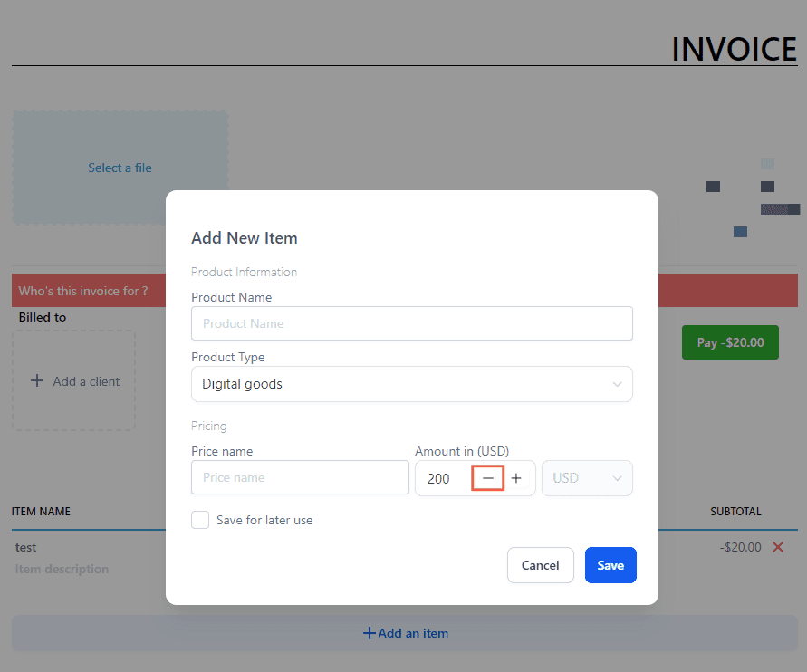The height and width of the screenshot is (672, 807).
Task: Click the Item description placeholder text
Action: pyautogui.click(x=62, y=569)
